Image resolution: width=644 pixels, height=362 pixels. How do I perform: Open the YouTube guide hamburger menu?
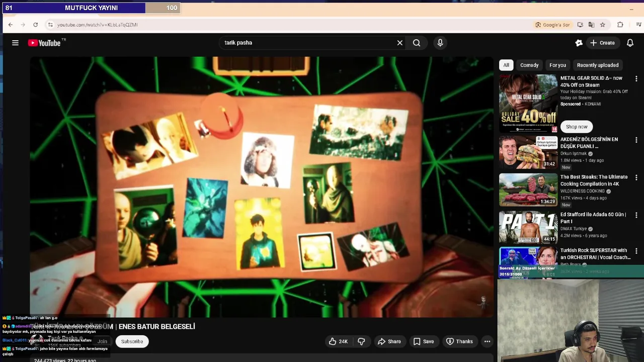[x=15, y=43]
